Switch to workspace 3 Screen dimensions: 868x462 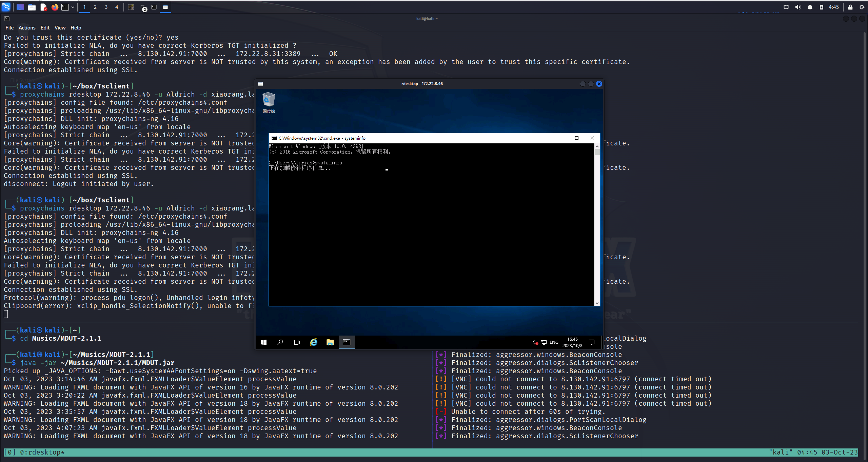point(106,7)
